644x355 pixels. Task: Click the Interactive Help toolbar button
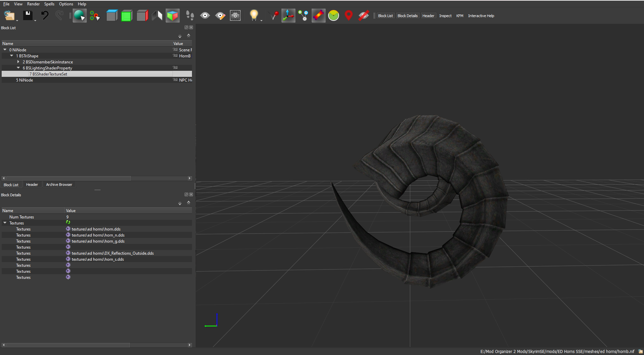point(481,16)
